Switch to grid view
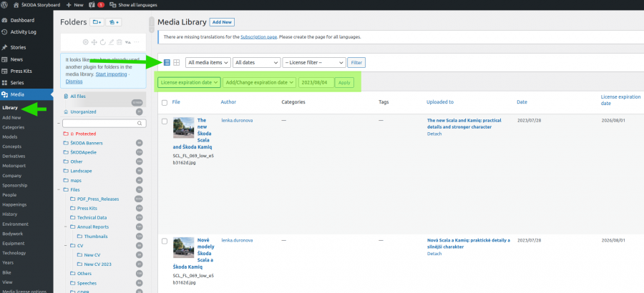 click(x=176, y=62)
